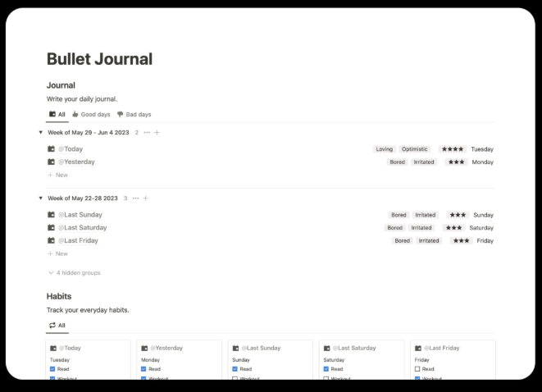Screen dimensions: 542x392
Task: Click calendar icon beside @Yesterday journal row
Action: (51, 162)
